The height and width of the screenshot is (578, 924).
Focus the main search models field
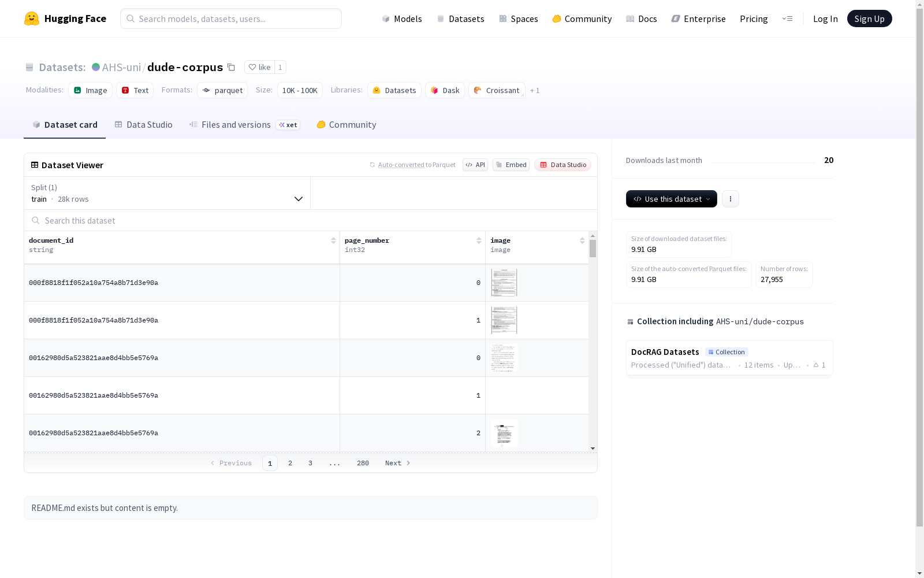[231, 18]
